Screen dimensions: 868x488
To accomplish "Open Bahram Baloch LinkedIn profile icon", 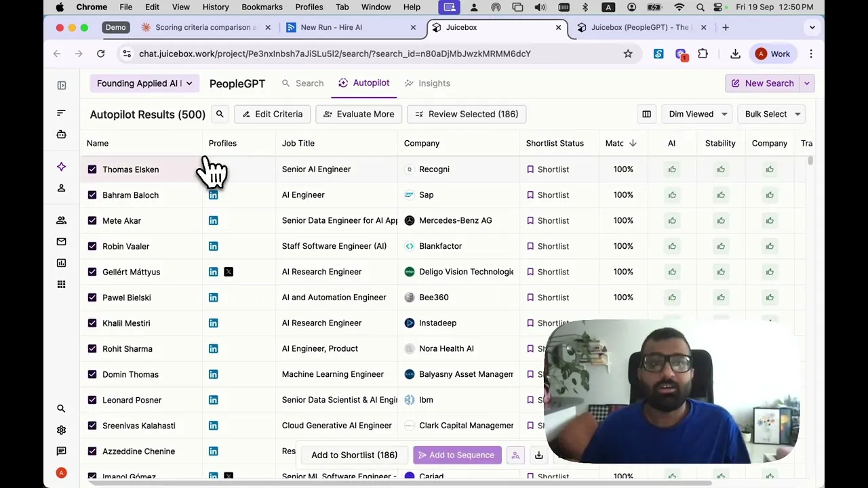I will click(x=214, y=195).
